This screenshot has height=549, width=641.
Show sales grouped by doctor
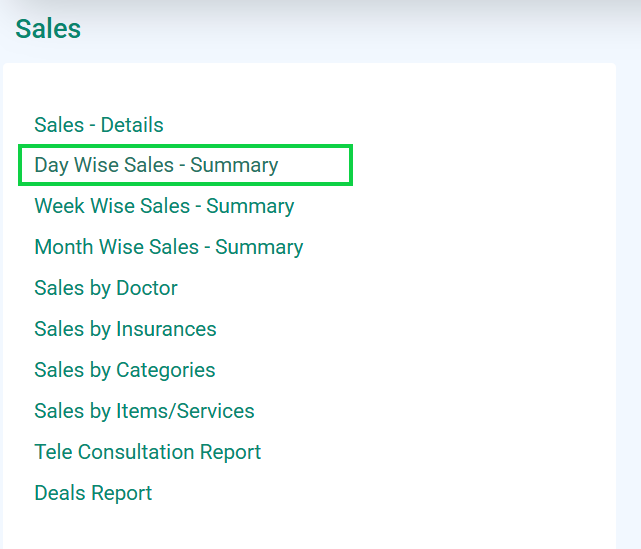pos(106,288)
